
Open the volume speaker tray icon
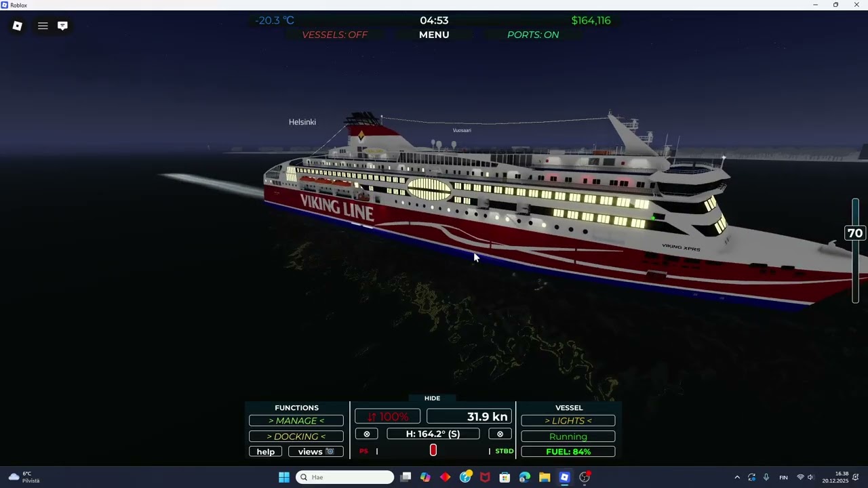click(810, 478)
